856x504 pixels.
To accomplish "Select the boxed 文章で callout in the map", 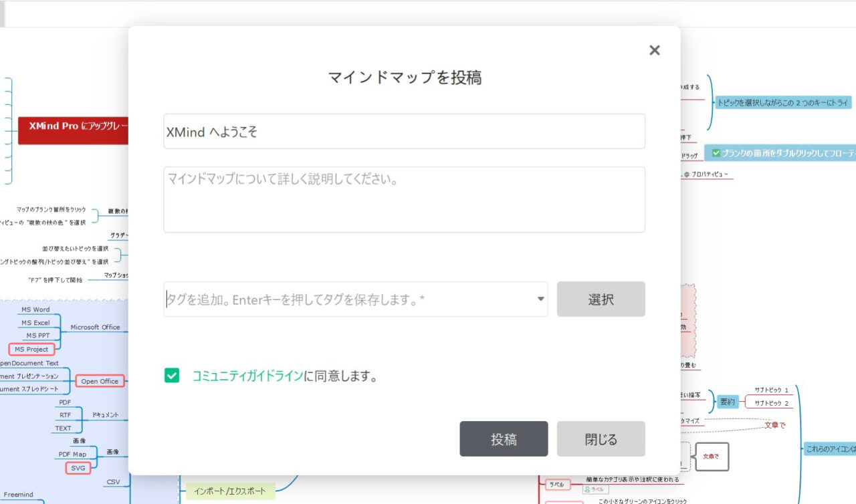I will [712, 457].
